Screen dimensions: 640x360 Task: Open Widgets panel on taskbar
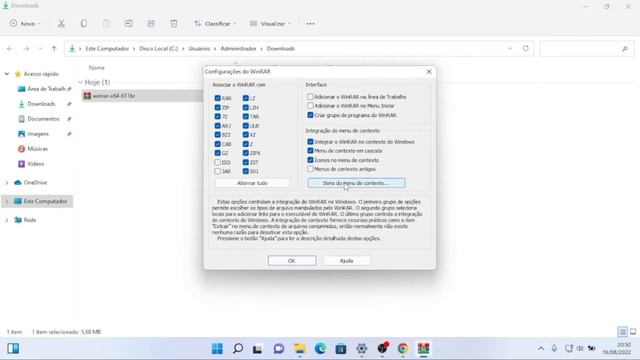(x=13, y=349)
